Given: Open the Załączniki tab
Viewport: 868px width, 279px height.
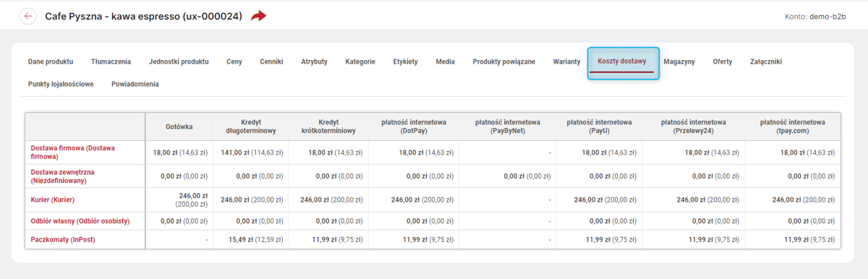Looking at the screenshot, I should (x=766, y=62).
